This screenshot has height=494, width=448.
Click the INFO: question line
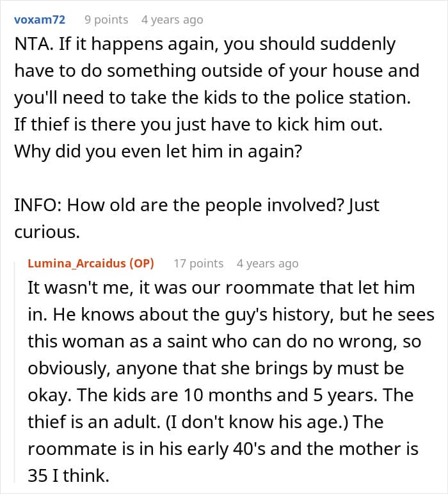coord(196,205)
